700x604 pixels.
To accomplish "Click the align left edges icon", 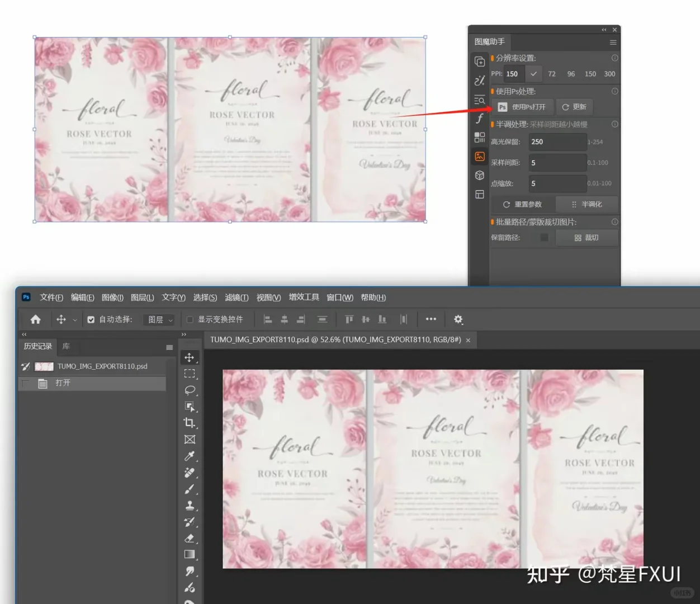I will pyautogui.click(x=268, y=319).
